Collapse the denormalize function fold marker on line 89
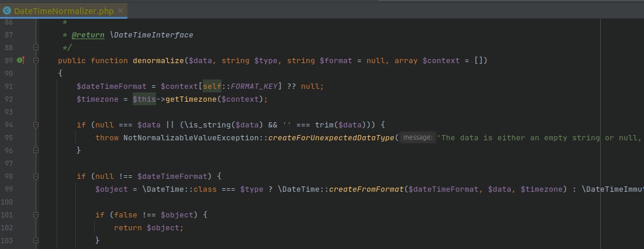This screenshot has width=644, height=249. [36, 60]
